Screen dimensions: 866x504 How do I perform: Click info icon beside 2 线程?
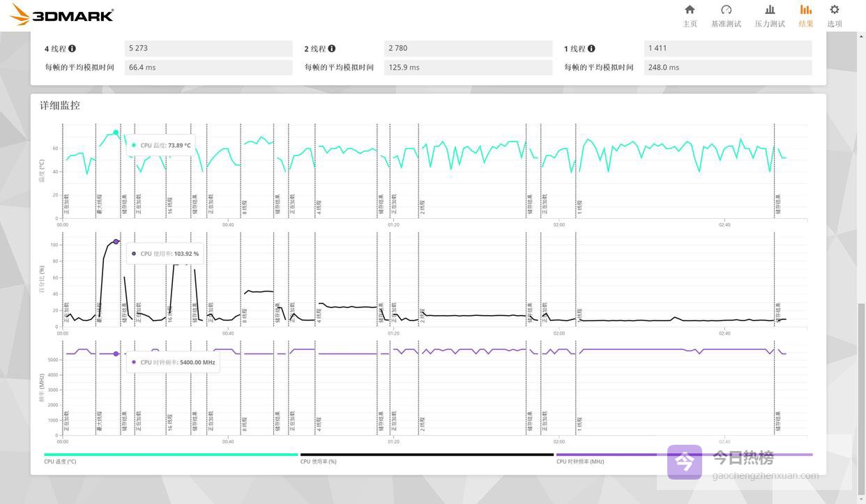tap(332, 49)
